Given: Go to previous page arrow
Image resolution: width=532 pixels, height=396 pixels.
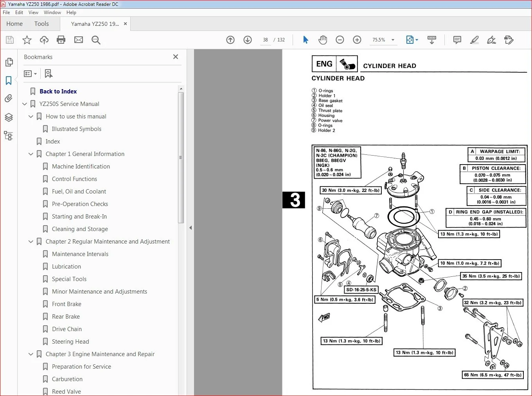Looking at the screenshot, I should [x=230, y=40].
